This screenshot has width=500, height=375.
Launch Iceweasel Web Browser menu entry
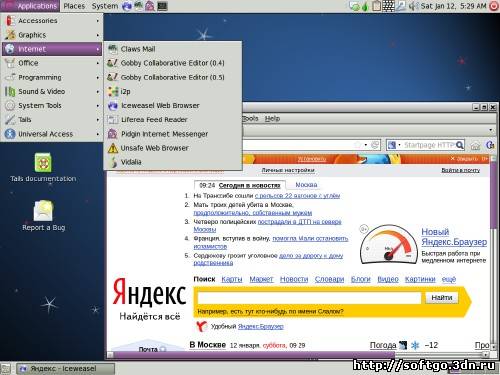[173, 106]
